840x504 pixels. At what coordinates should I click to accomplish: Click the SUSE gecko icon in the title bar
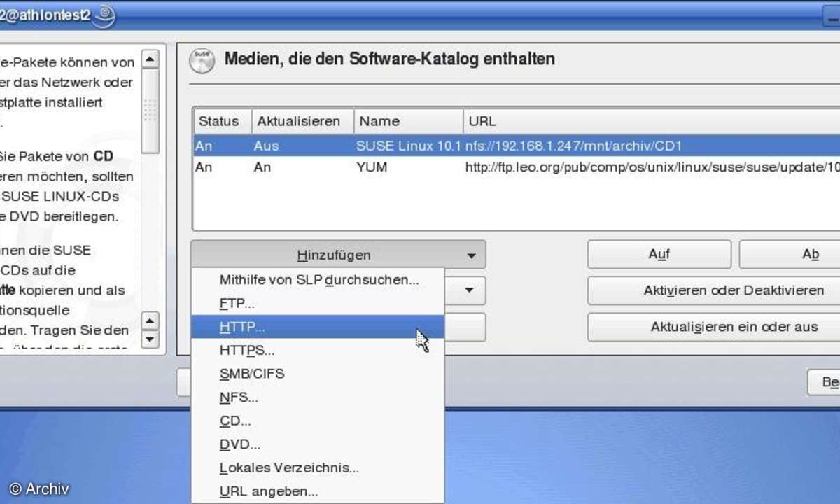click(x=104, y=15)
